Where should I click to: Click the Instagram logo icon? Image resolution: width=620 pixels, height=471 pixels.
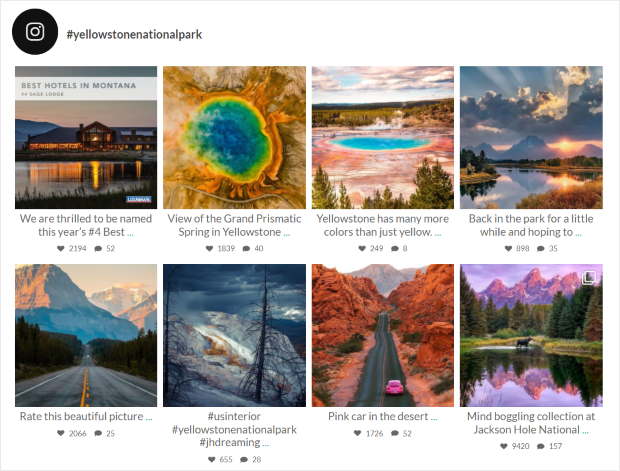[x=35, y=32]
